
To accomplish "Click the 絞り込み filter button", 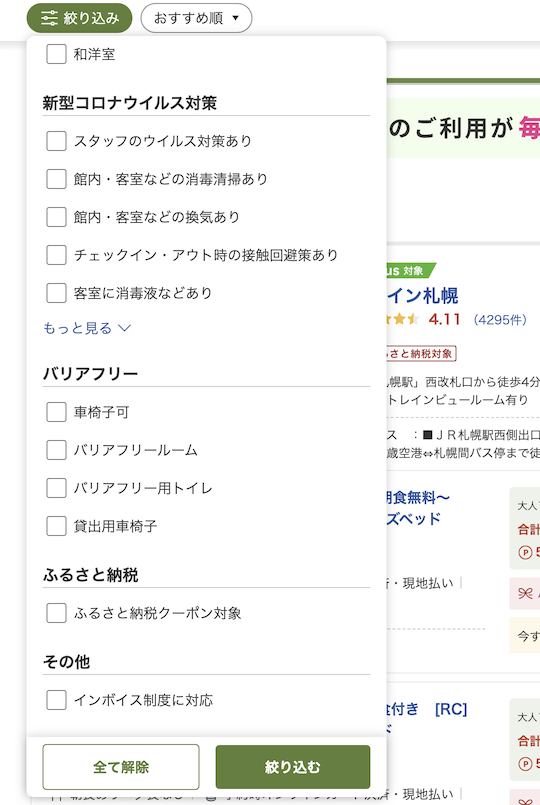I will pos(79,18).
